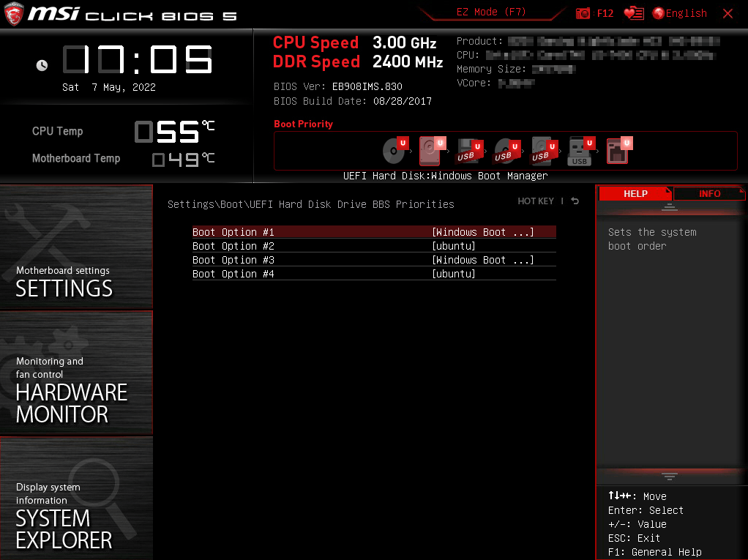This screenshot has width=748, height=560.
Task: Click the UEFI CD/DVD boot device icon
Action: pyautogui.click(x=395, y=150)
